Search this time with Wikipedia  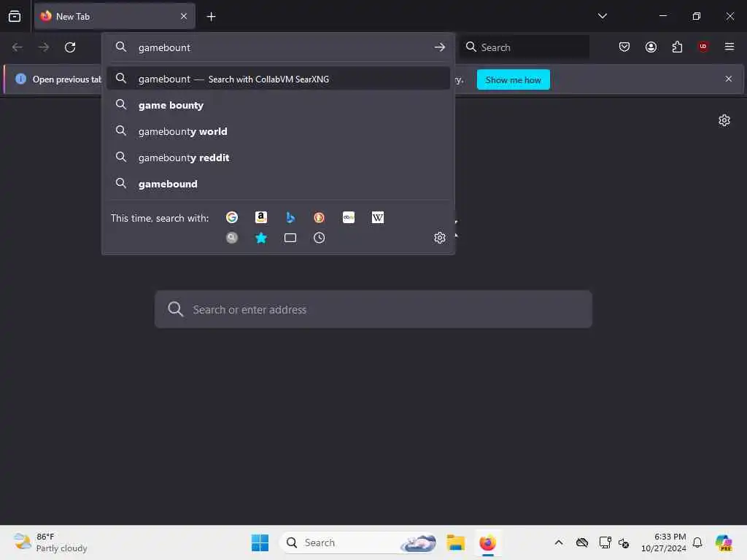click(x=377, y=217)
